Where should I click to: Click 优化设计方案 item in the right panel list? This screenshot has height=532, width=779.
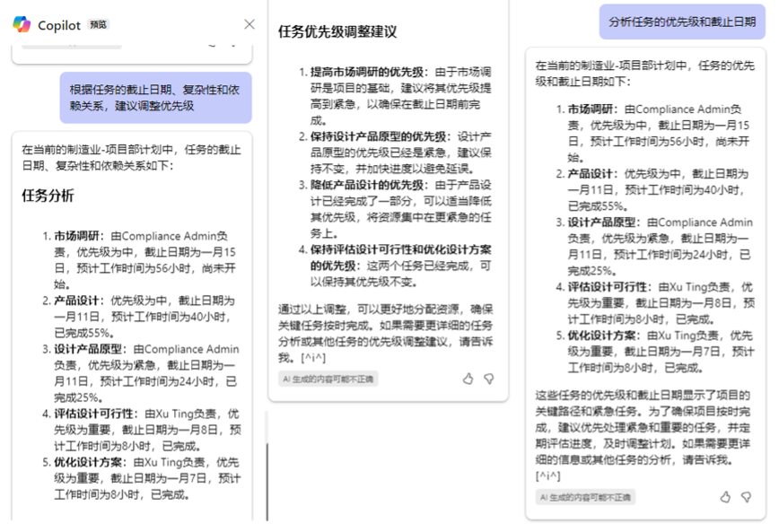[x=655, y=352]
